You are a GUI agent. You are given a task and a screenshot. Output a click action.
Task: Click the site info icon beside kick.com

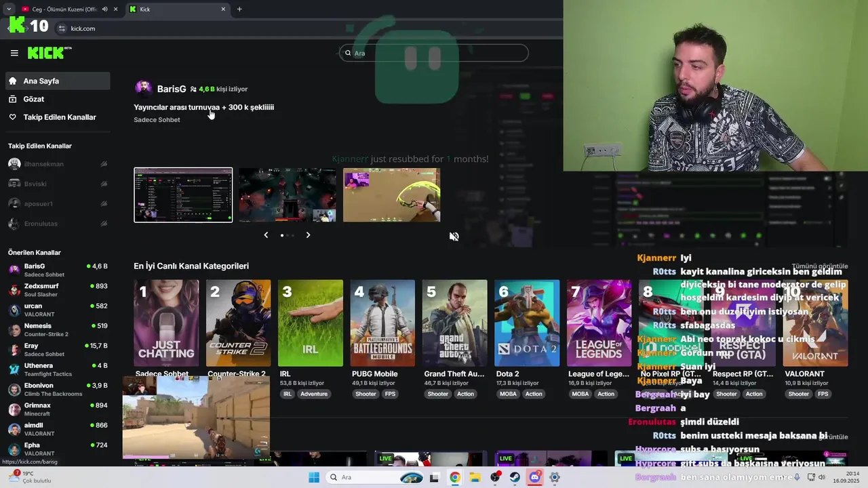click(x=62, y=28)
